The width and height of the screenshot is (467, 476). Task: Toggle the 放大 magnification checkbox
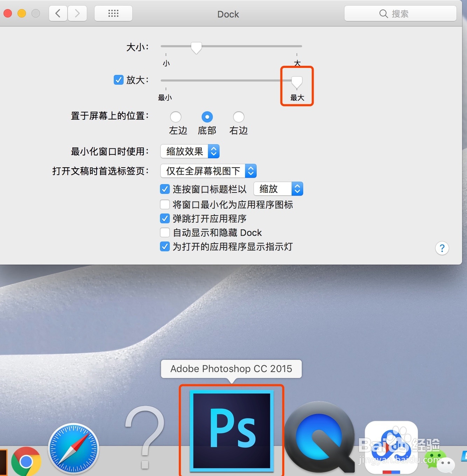point(118,80)
